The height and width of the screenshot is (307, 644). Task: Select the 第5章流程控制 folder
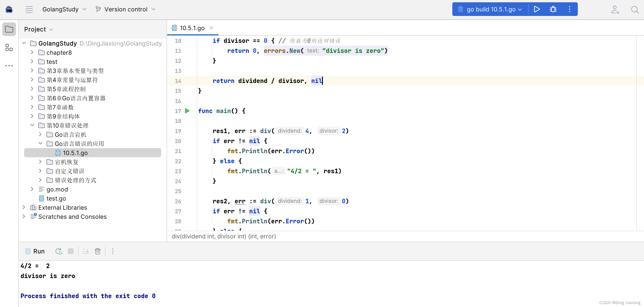pyautogui.click(x=66, y=89)
